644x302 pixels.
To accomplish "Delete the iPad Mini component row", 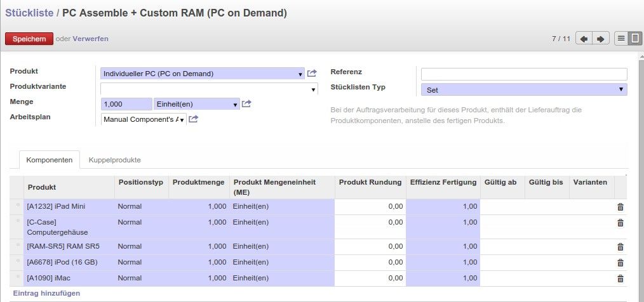I will (x=621, y=207).
